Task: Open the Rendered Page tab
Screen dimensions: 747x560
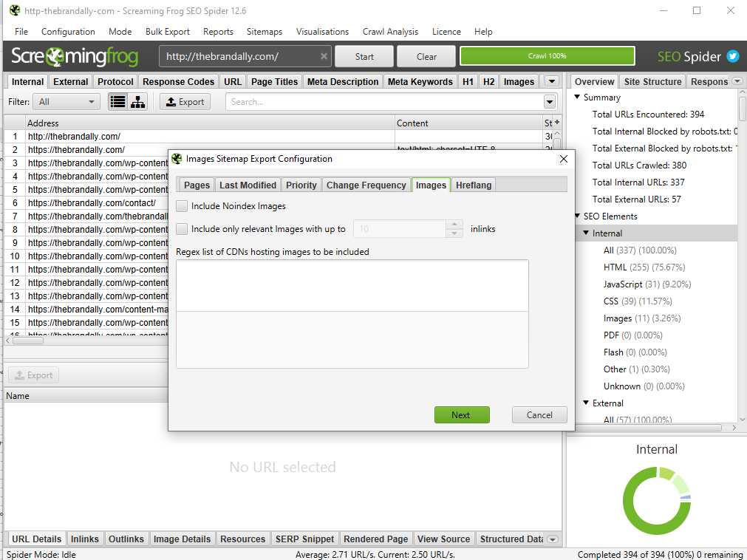Action: click(x=375, y=539)
